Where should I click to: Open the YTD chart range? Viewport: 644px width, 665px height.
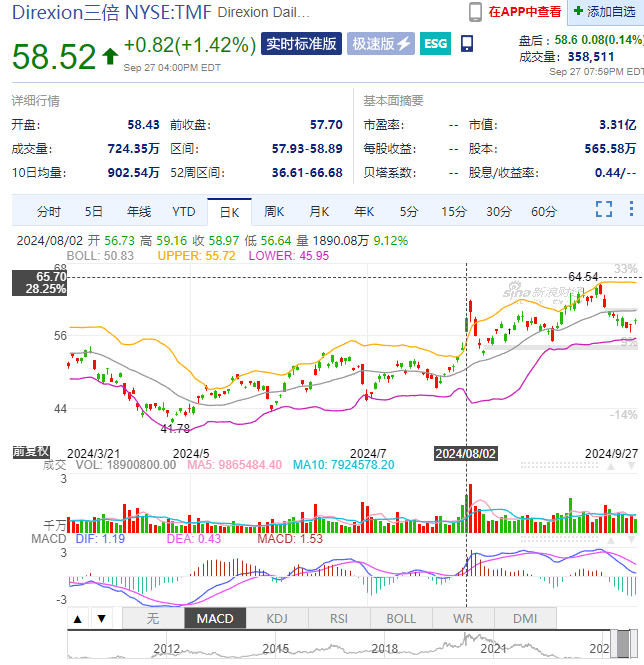tap(183, 211)
